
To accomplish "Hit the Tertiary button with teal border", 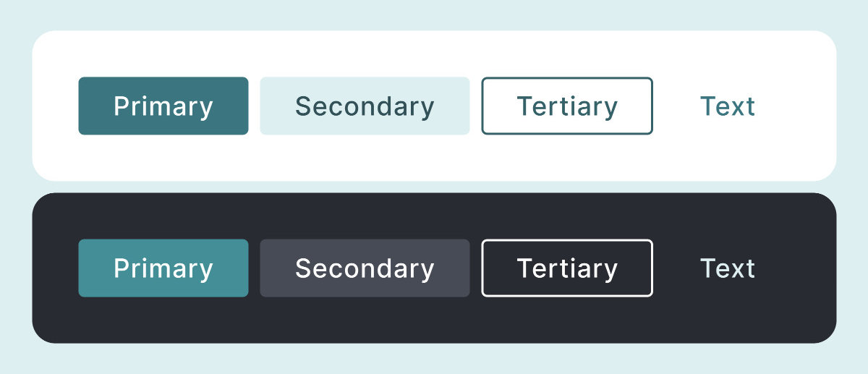I will 567,106.
